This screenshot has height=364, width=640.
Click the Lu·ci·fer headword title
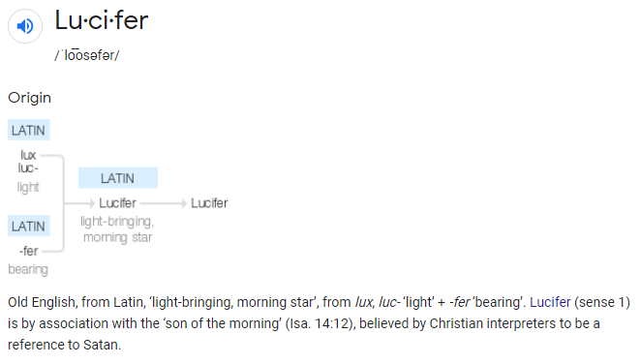102,20
